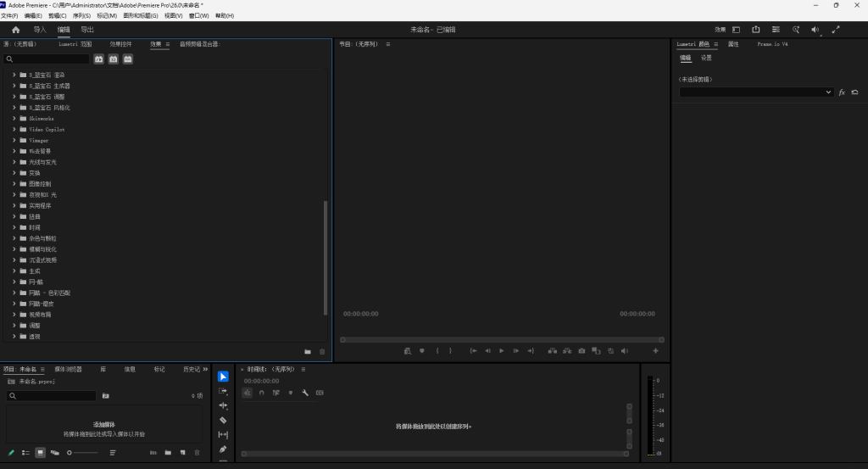The height and width of the screenshot is (469, 868).
Task: Click the Export Frame camera icon
Action: click(x=581, y=351)
